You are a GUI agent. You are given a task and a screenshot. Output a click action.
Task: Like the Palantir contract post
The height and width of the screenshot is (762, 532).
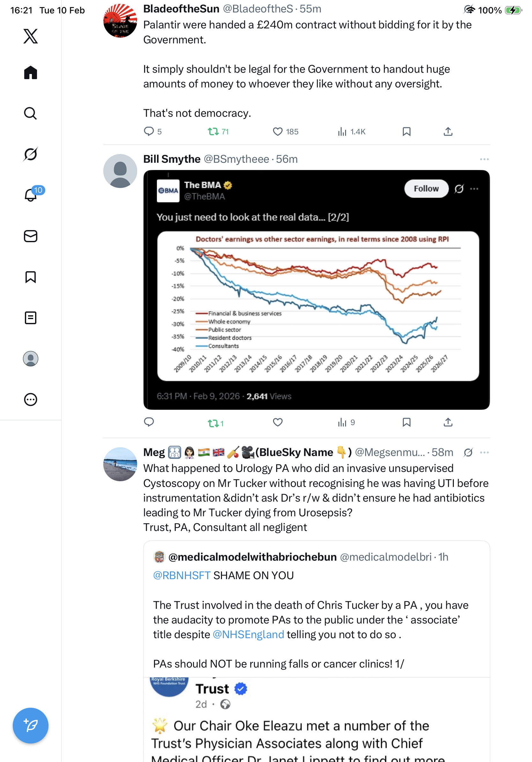[x=277, y=132]
